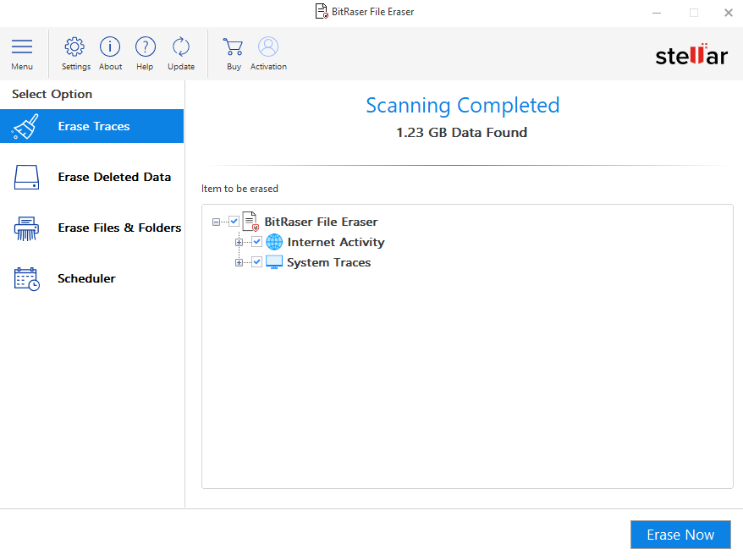Expand the System Traces node

point(239,262)
